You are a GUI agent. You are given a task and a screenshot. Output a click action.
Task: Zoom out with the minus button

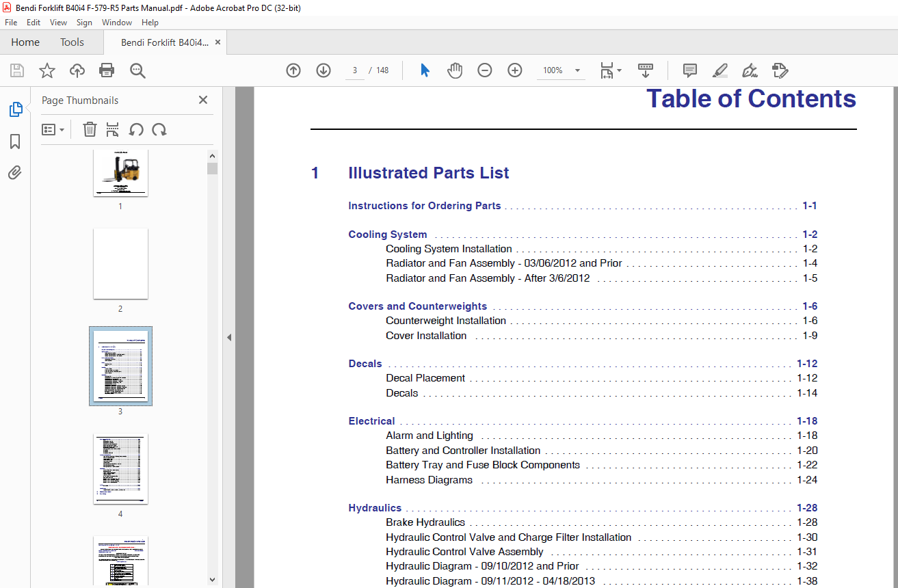(x=485, y=70)
